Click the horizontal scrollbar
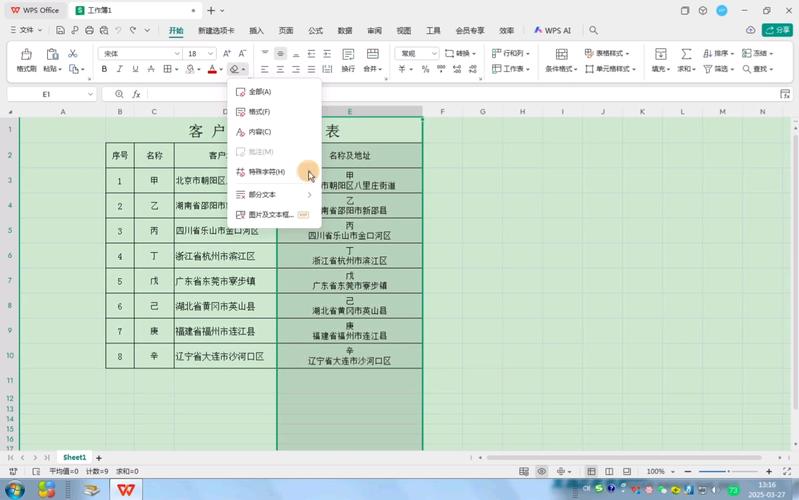The height and width of the screenshot is (500, 799). 624,458
